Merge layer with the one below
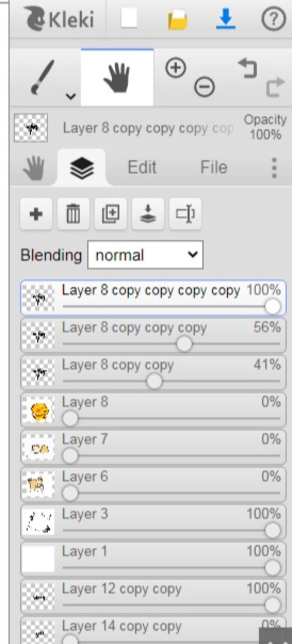This screenshot has width=292, height=644. [148, 214]
